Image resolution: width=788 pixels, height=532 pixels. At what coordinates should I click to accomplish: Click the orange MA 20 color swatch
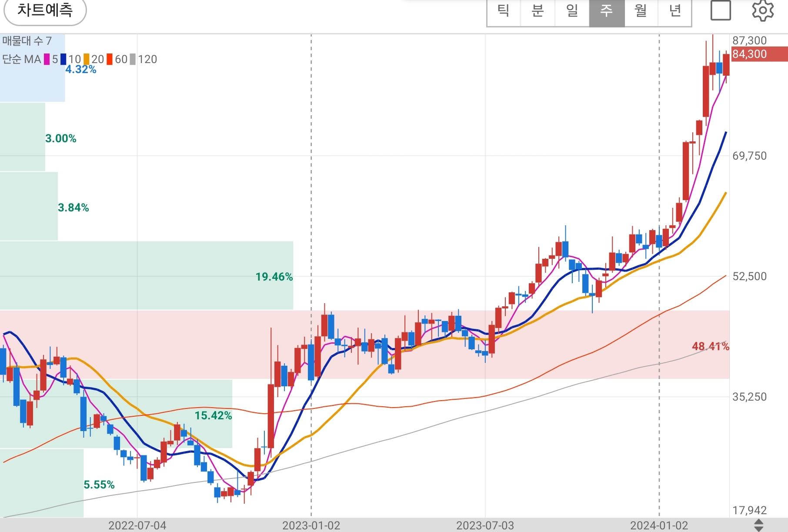click(x=87, y=59)
